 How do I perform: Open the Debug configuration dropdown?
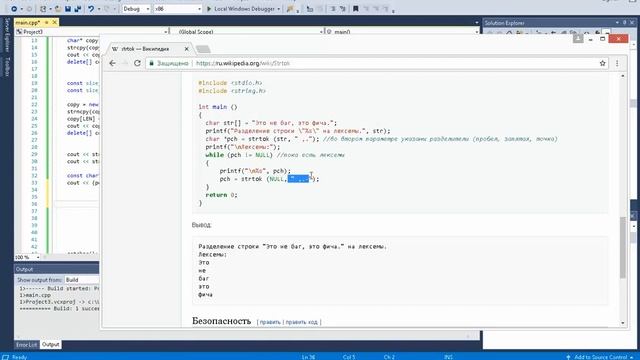point(136,9)
